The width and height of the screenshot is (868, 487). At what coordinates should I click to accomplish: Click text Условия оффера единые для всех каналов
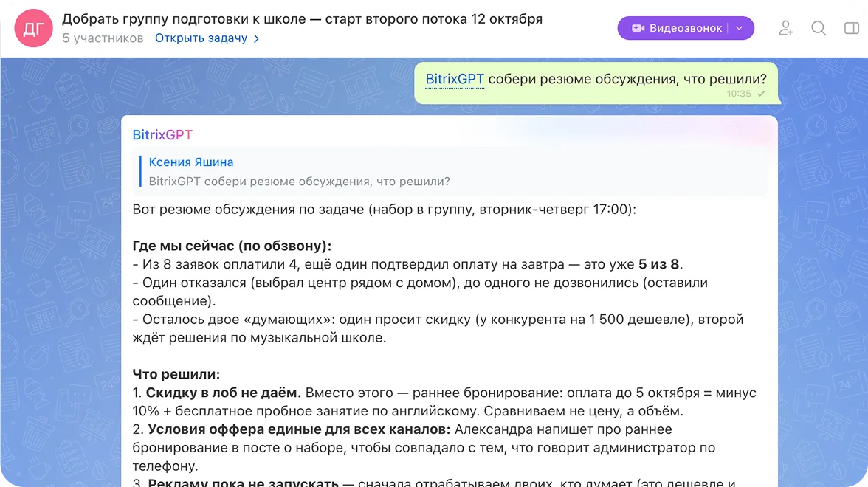(x=300, y=429)
